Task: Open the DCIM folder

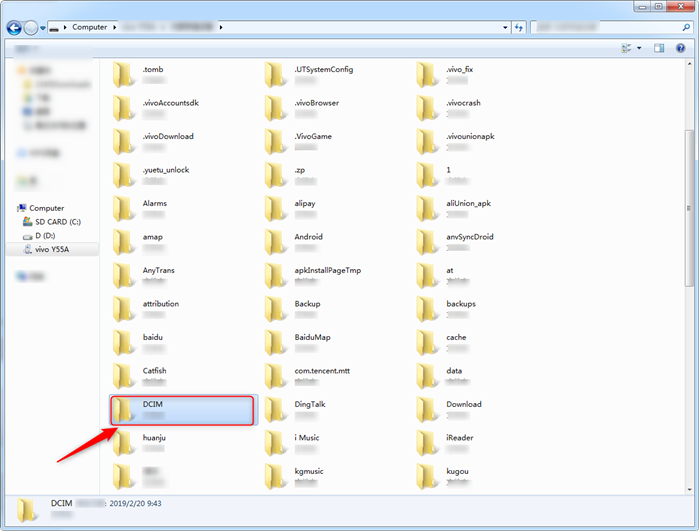Action: coord(183,410)
